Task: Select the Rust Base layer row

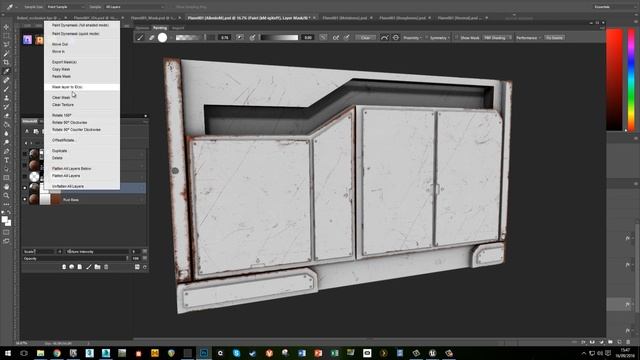Action: tap(84, 200)
